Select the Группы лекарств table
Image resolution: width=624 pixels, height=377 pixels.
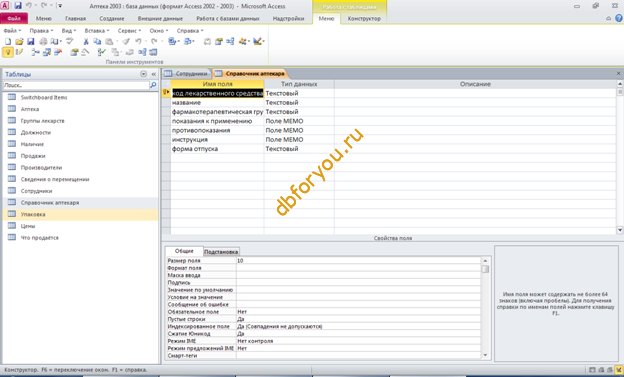(42, 121)
